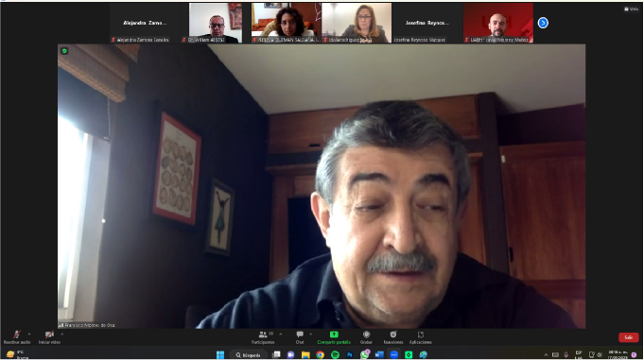Open the Vista layout menu

(x=632, y=9)
